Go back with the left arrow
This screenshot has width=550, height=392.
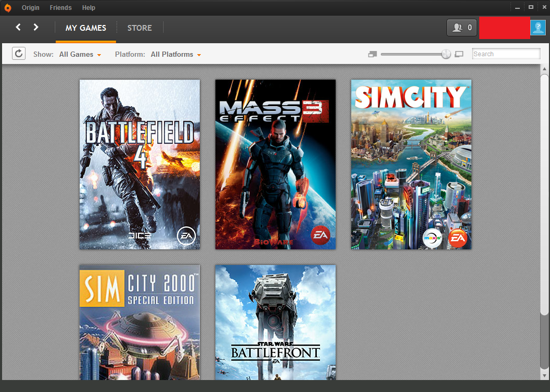click(x=18, y=27)
